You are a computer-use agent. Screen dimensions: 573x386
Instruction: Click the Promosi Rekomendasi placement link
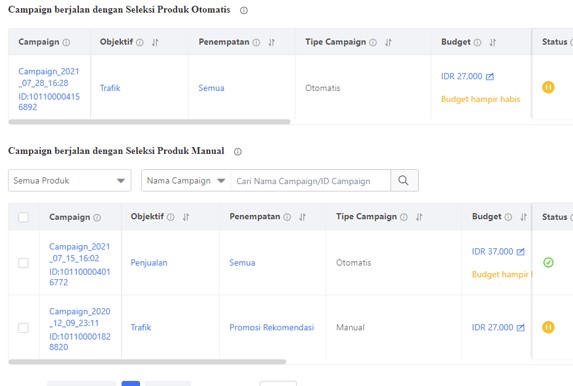point(272,328)
